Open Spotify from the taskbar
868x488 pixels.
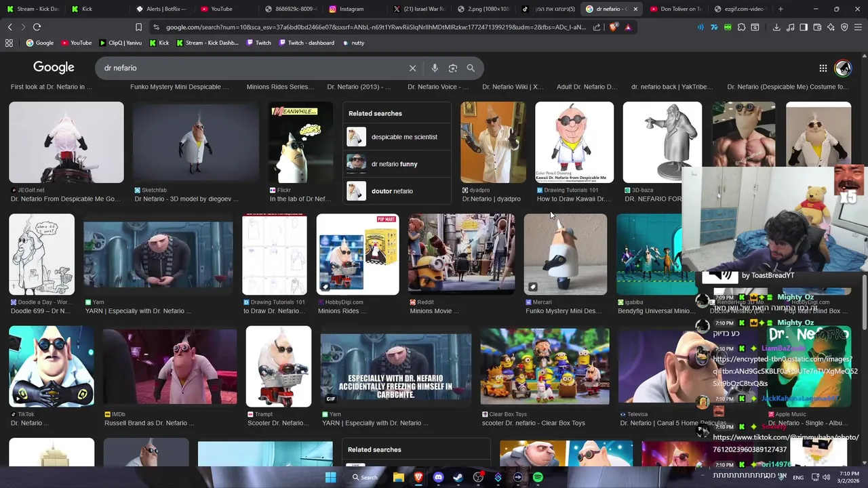point(538,477)
